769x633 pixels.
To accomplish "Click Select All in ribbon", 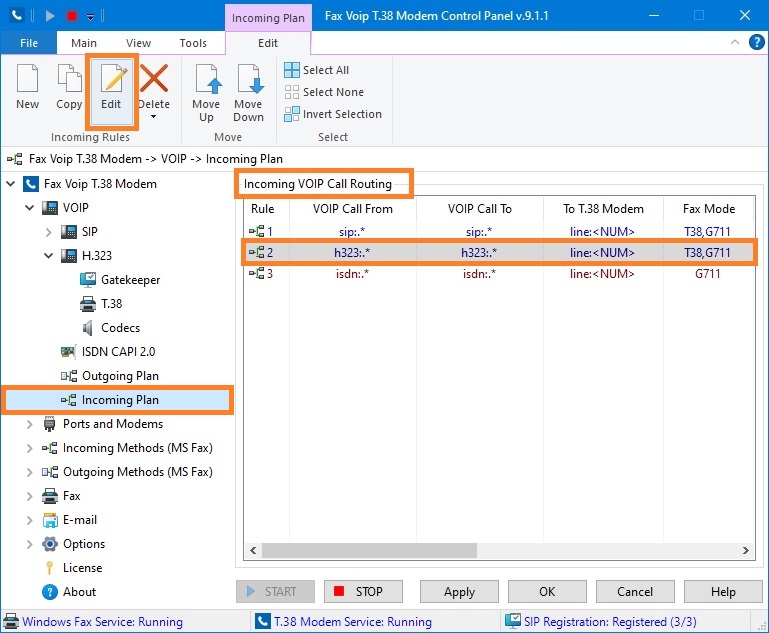I will [x=316, y=70].
